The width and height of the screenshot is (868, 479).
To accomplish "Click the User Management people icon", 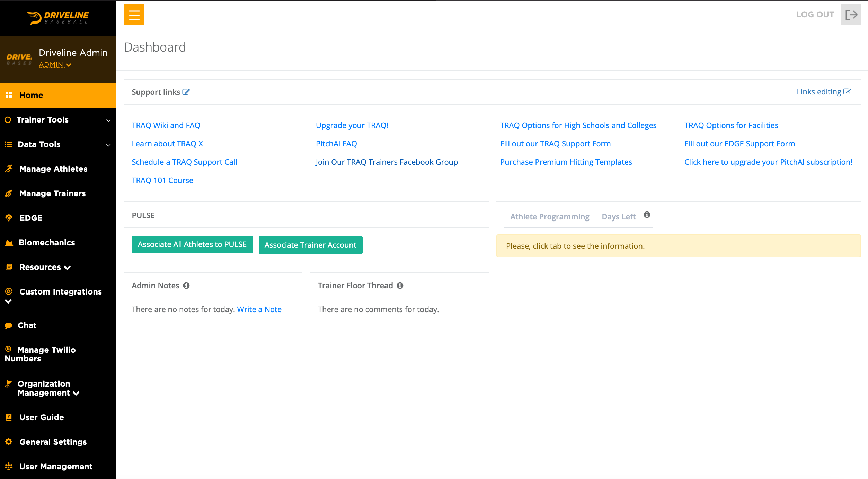I will [x=9, y=466].
